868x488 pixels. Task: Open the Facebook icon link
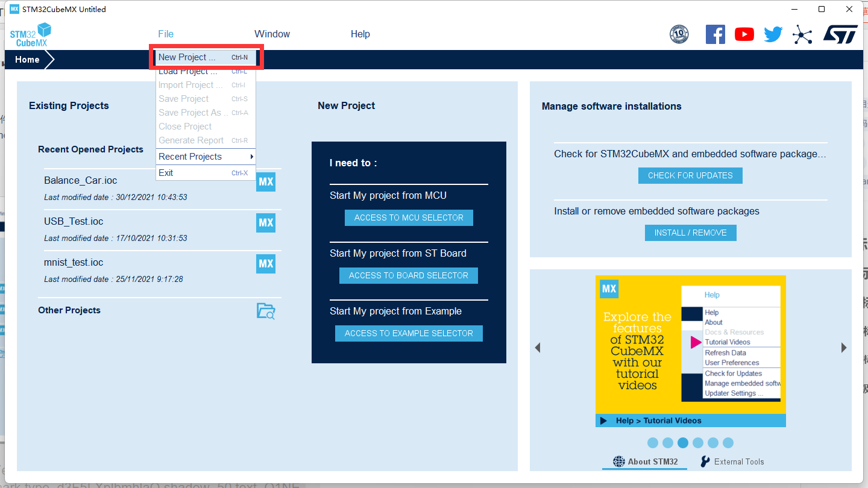[715, 34]
